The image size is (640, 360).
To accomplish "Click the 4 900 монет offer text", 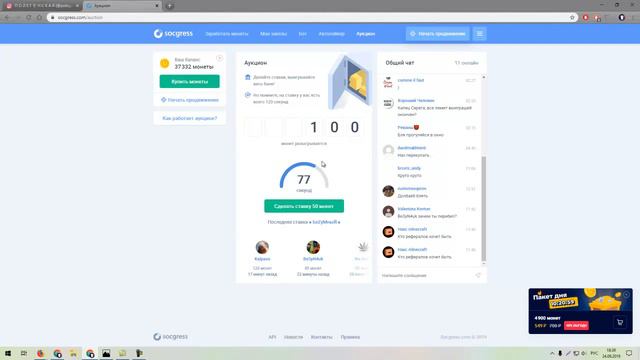I will [x=547, y=318].
